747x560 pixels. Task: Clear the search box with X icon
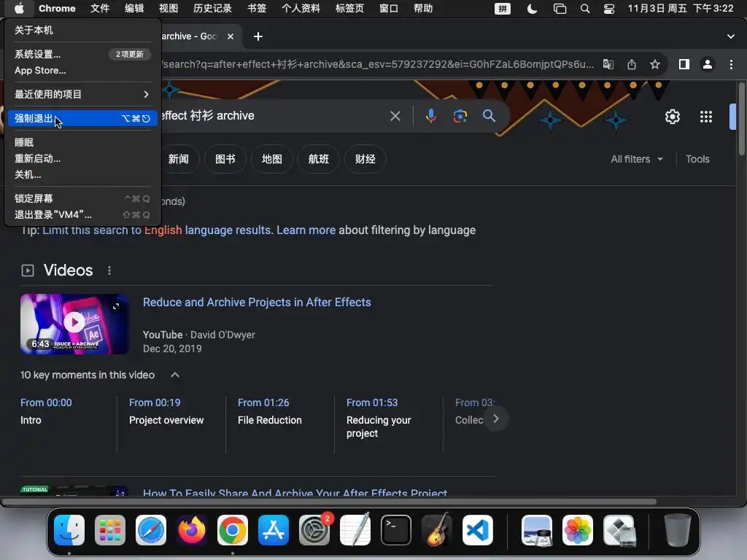395,116
